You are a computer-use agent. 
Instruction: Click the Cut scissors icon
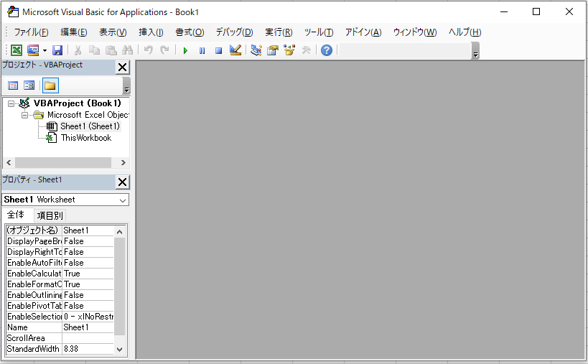click(78, 50)
